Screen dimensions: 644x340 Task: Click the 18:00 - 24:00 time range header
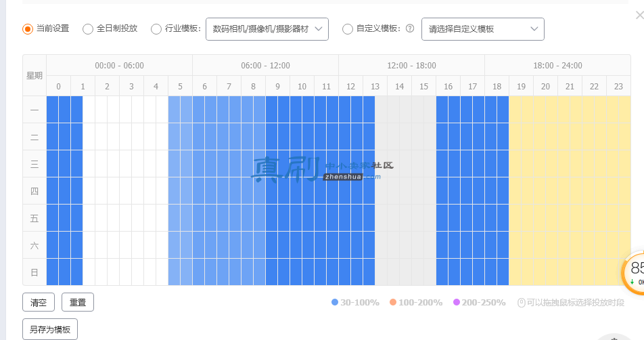click(557, 66)
